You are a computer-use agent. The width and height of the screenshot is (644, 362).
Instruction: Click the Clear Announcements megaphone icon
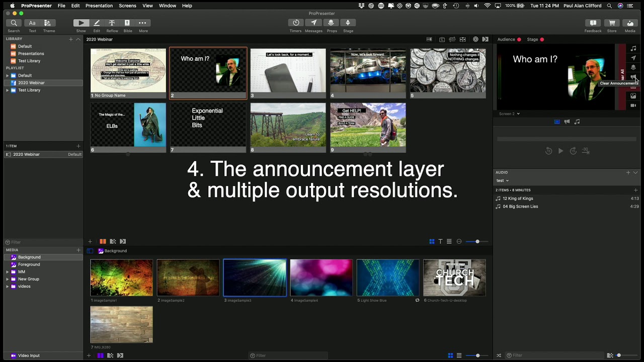coord(633,77)
